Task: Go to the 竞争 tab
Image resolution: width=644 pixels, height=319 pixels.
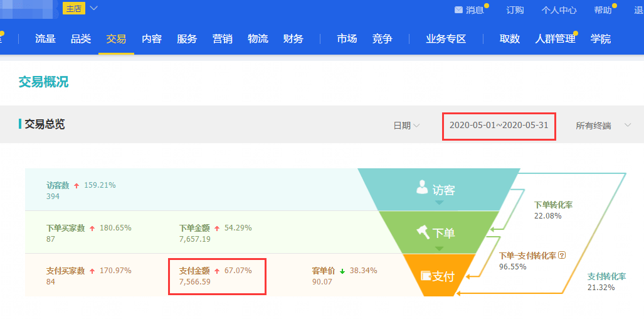Action: click(382, 39)
